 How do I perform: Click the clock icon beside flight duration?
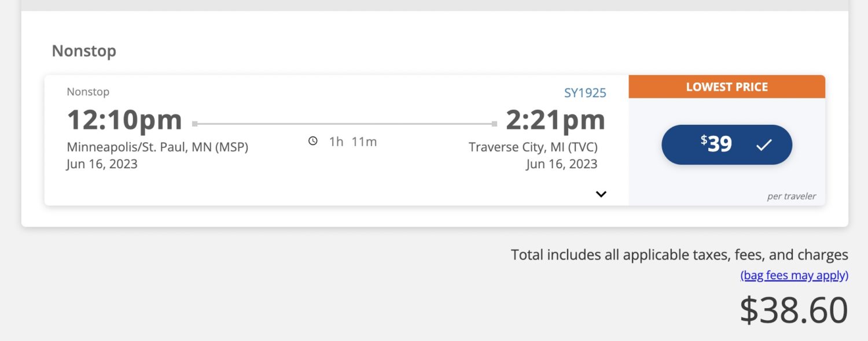313,141
